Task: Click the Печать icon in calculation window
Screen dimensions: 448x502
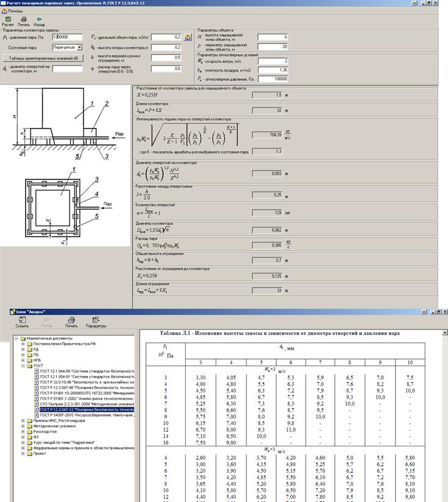Action: (x=23, y=21)
